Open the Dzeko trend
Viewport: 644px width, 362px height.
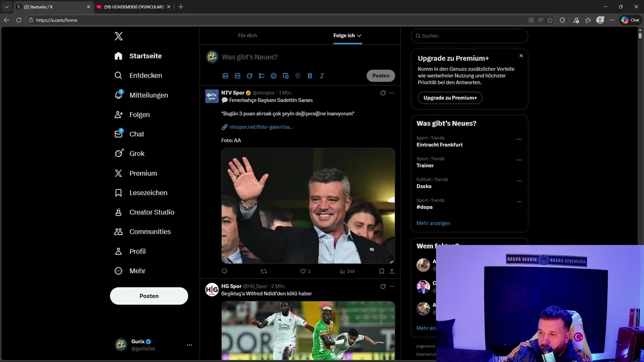424,187
